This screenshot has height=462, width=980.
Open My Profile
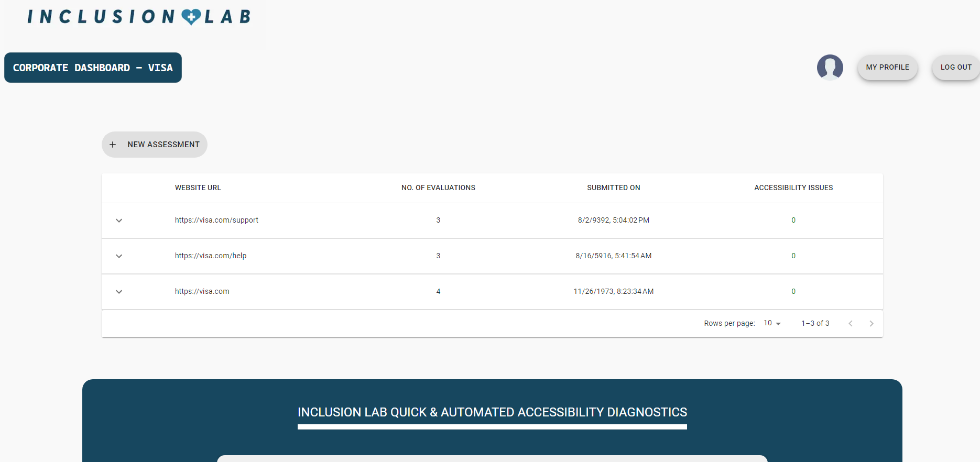(x=887, y=68)
